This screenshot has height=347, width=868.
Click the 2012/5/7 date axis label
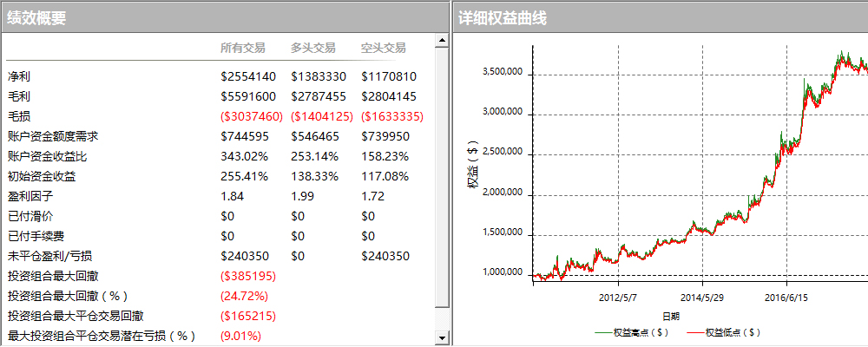pyautogui.click(x=618, y=296)
